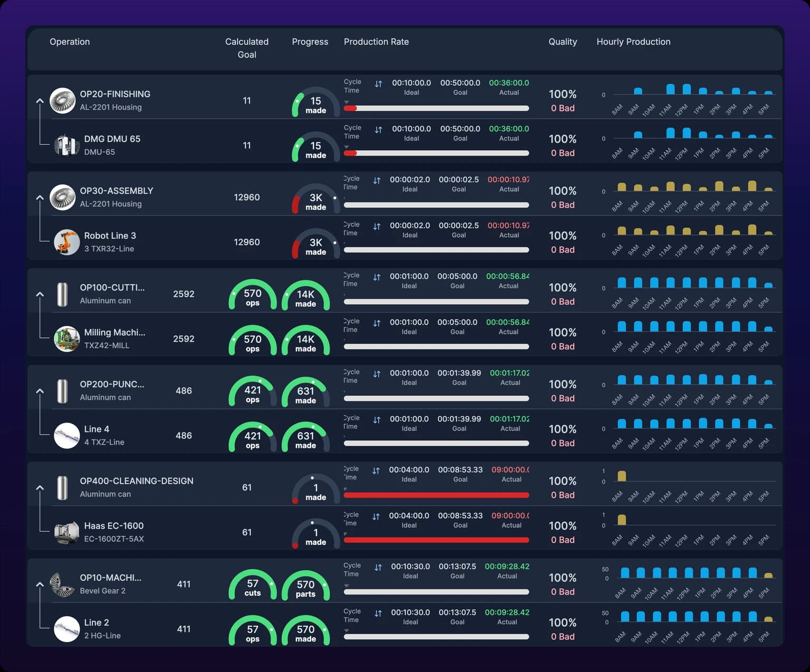Click the OP100-CUTTI... aluminum can icon
The height and width of the screenshot is (672, 810).
(x=62, y=294)
